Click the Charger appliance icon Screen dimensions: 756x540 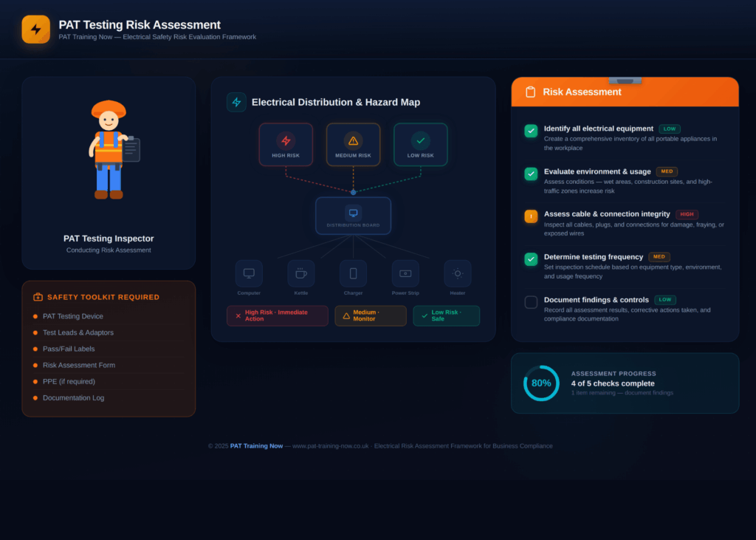click(353, 273)
